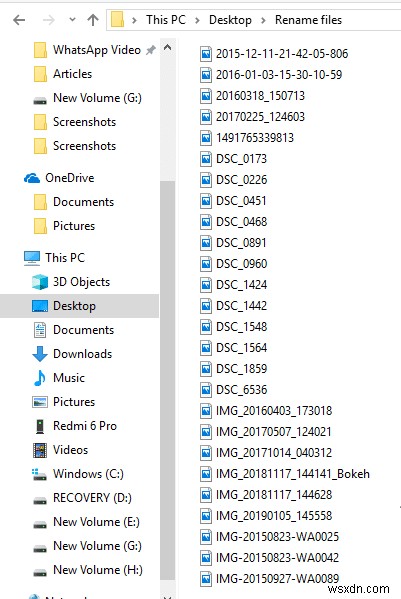Click the New Volume (H:) drive icon
The height and width of the screenshot is (599, 401).
point(40,572)
